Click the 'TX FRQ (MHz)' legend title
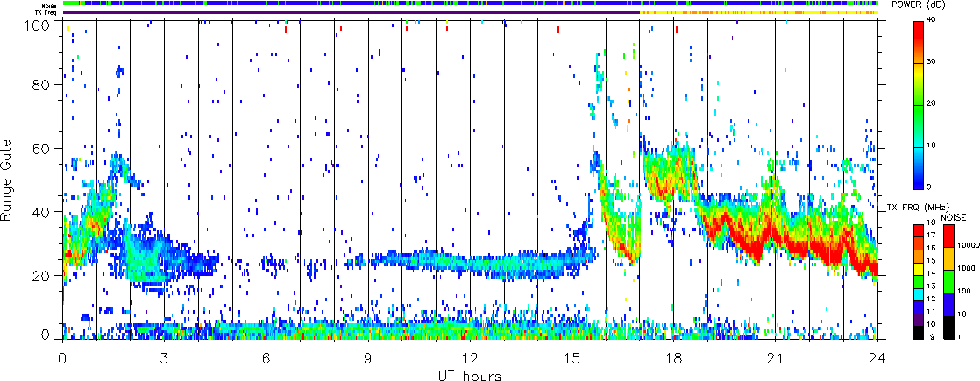980x381 pixels. click(x=918, y=208)
